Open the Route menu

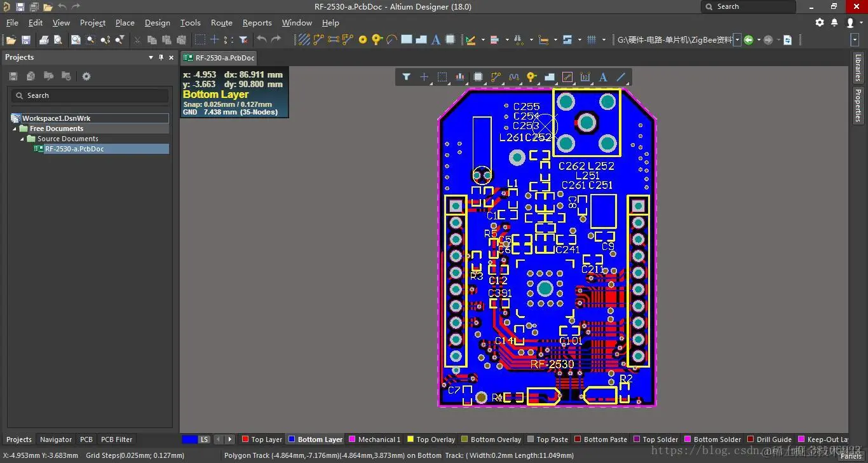[x=221, y=22]
